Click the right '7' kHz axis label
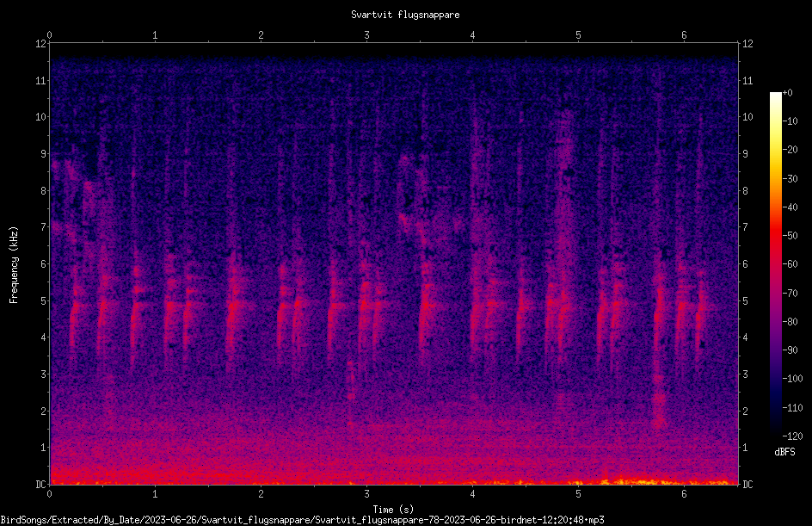The image size is (812, 526). click(x=745, y=227)
